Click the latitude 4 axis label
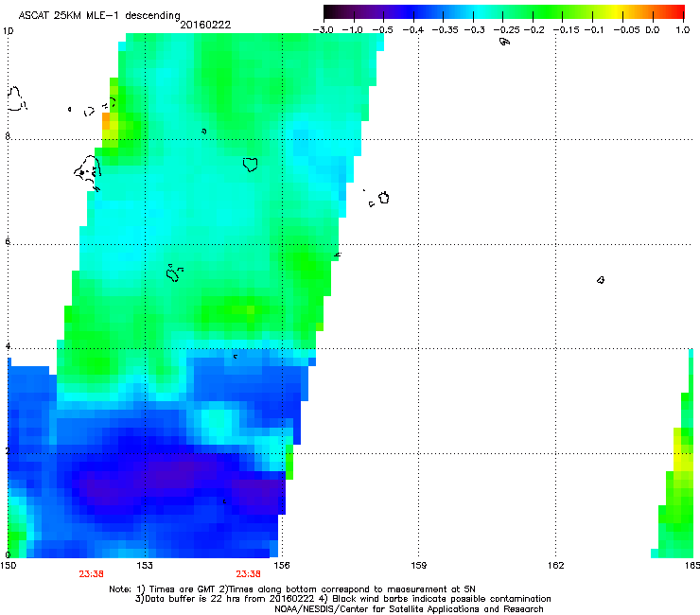This screenshot has width=700, height=615. pos(8,346)
